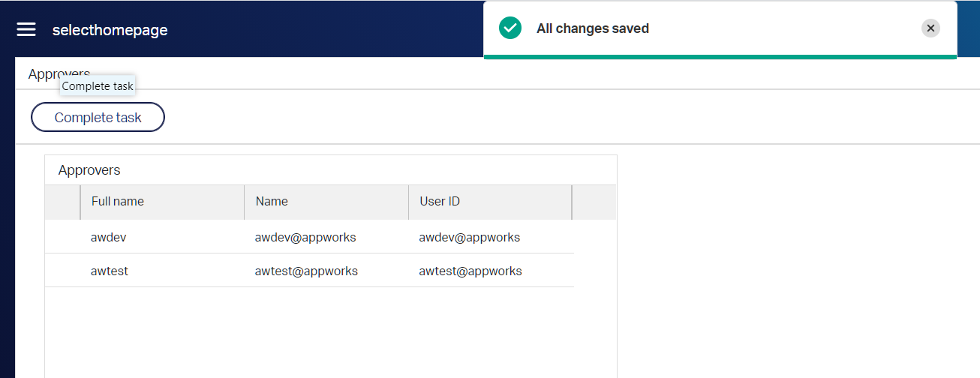This screenshot has width=980, height=378.
Task: Click the header selector cell before Full name
Action: point(62,202)
